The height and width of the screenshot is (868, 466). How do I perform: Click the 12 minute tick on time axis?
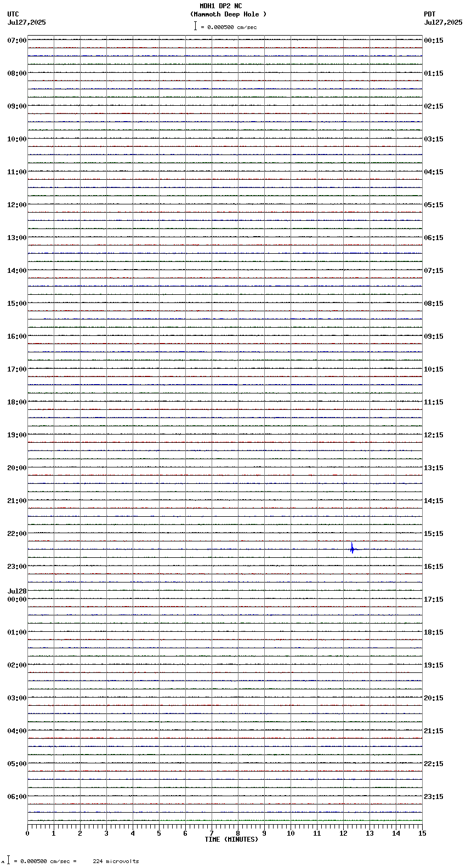(343, 833)
